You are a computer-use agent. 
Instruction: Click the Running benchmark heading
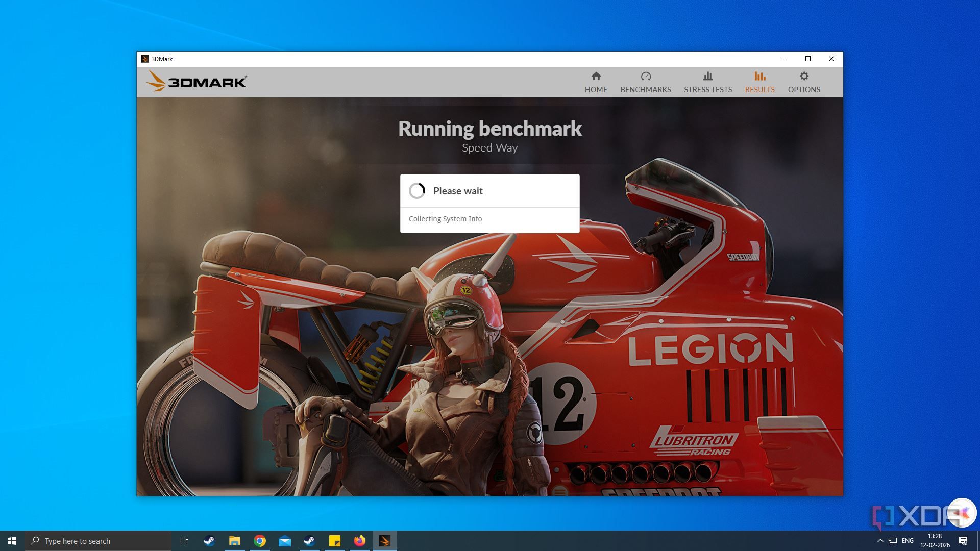(x=489, y=129)
